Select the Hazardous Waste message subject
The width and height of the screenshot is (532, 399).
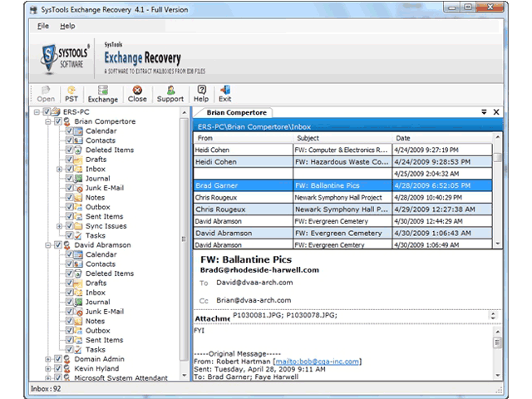(x=342, y=162)
